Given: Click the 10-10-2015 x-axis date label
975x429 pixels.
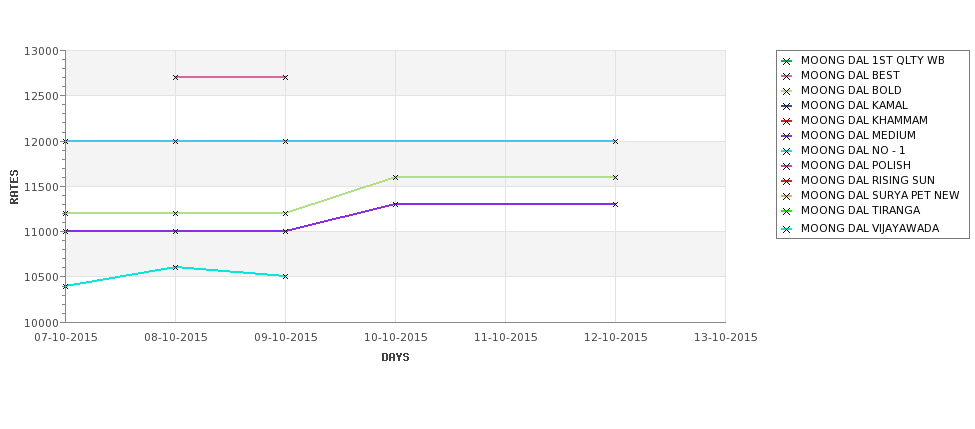Looking at the screenshot, I should pos(395,338).
